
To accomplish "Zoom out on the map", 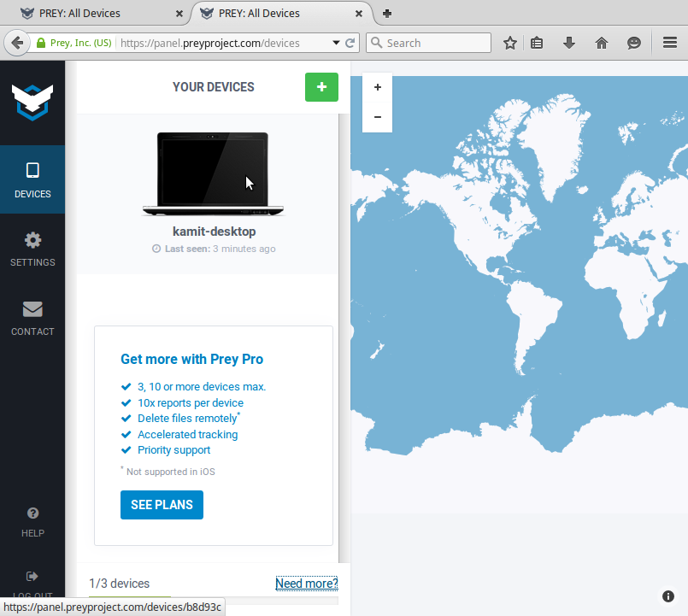I will pos(378,117).
